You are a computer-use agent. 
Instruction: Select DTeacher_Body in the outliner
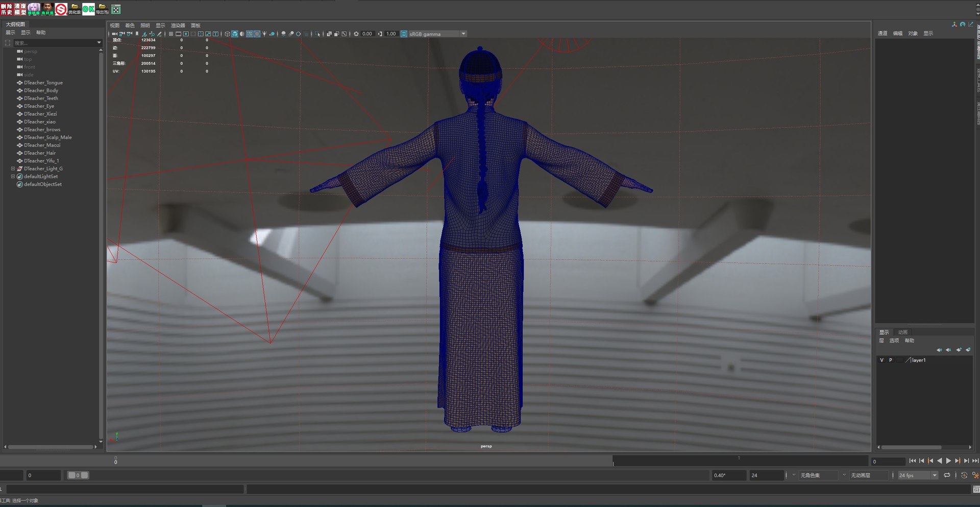coord(41,90)
